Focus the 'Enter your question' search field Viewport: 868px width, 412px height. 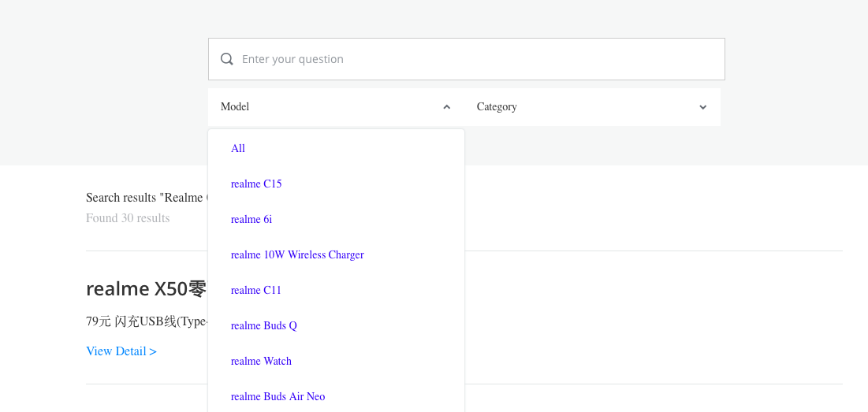(466, 59)
